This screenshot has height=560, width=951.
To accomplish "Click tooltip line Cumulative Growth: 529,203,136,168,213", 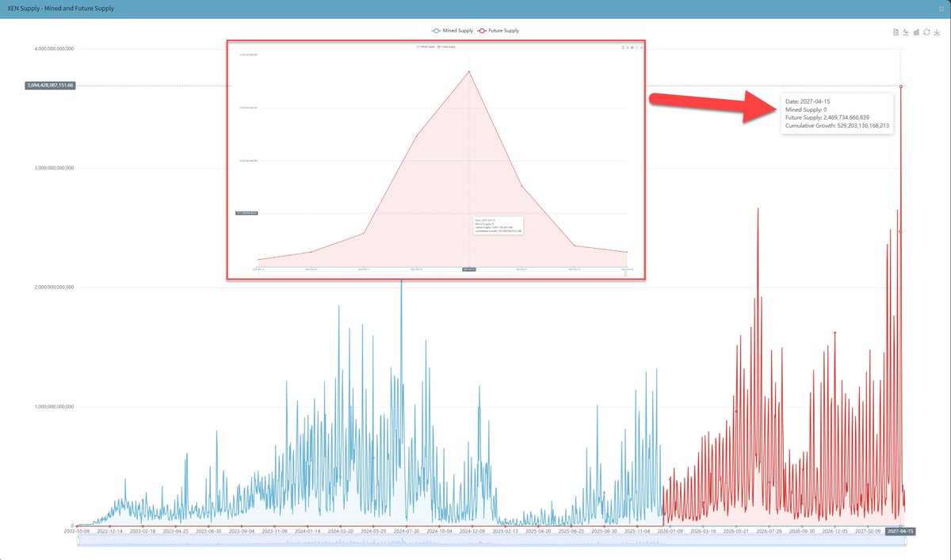I will 837,125.
